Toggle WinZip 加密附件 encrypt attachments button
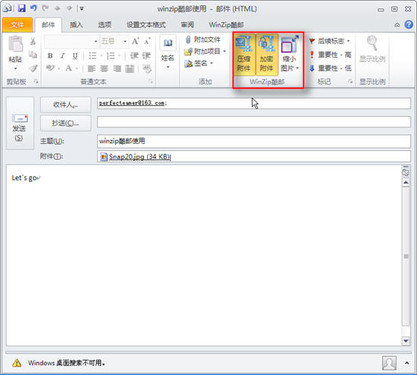 pyautogui.click(x=267, y=54)
